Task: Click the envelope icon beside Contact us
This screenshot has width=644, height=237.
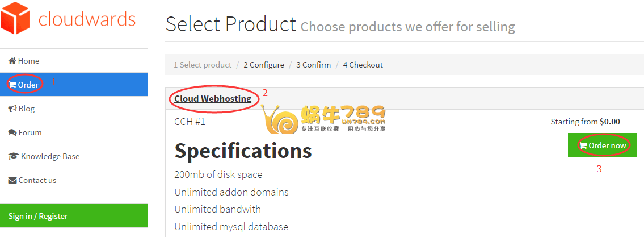Action: [x=12, y=180]
